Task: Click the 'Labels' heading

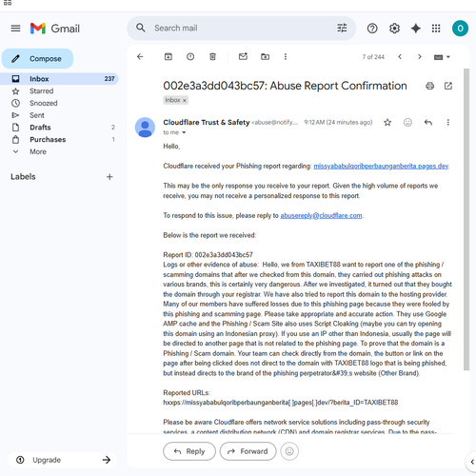Action: pyautogui.click(x=23, y=177)
